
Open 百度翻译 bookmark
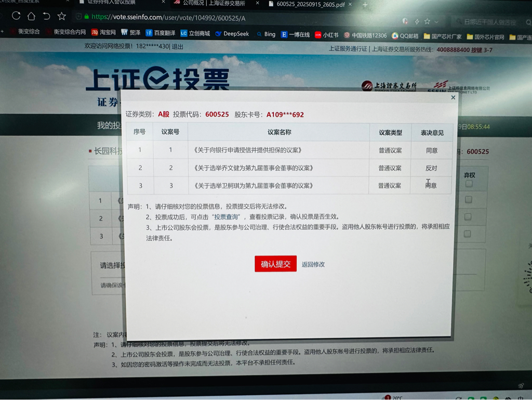coord(160,33)
